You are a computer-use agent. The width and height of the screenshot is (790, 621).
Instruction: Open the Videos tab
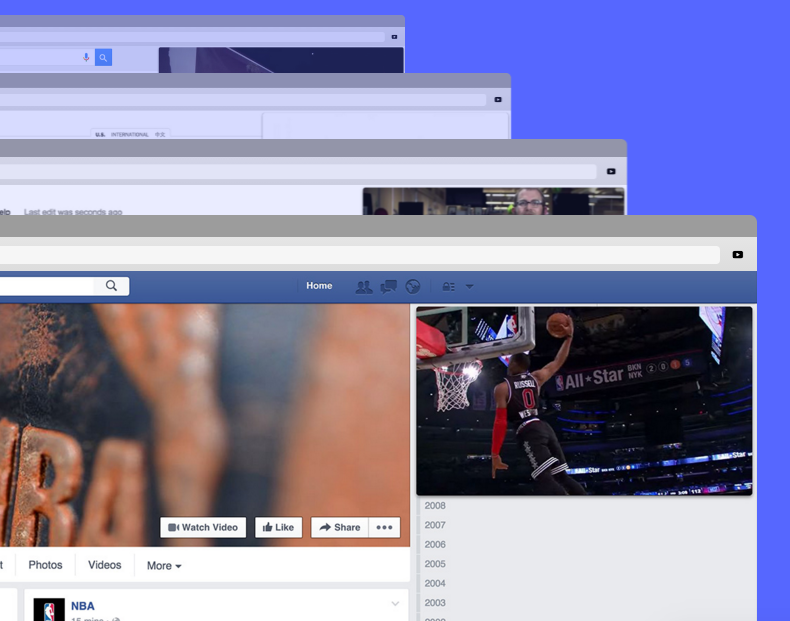pos(105,565)
